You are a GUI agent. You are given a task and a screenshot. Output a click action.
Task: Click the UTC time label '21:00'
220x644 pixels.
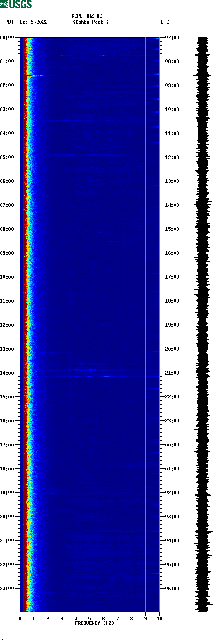(x=172, y=373)
